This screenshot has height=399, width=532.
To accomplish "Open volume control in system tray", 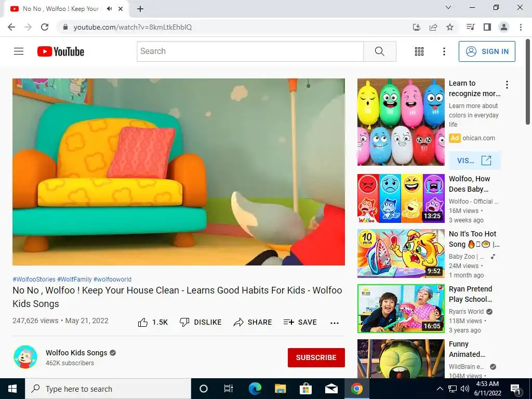I will [465, 389].
